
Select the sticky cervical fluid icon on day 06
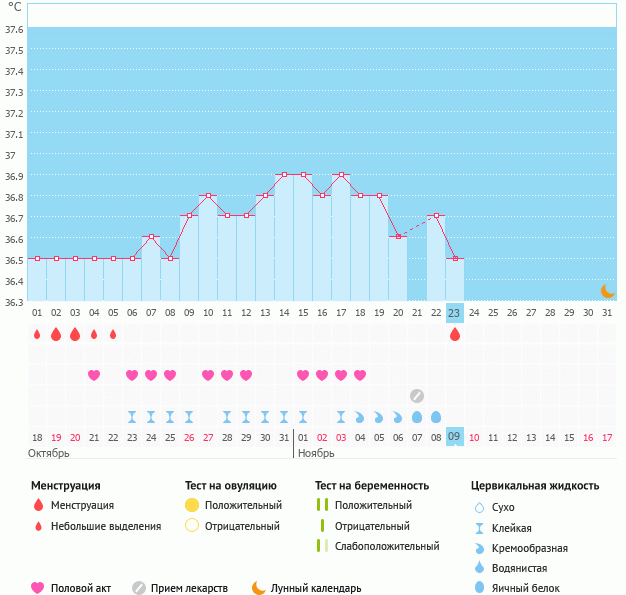click(x=132, y=416)
